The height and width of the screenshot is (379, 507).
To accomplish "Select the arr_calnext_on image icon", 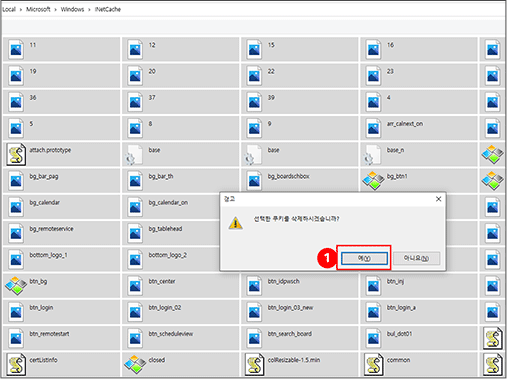I will [x=373, y=128].
